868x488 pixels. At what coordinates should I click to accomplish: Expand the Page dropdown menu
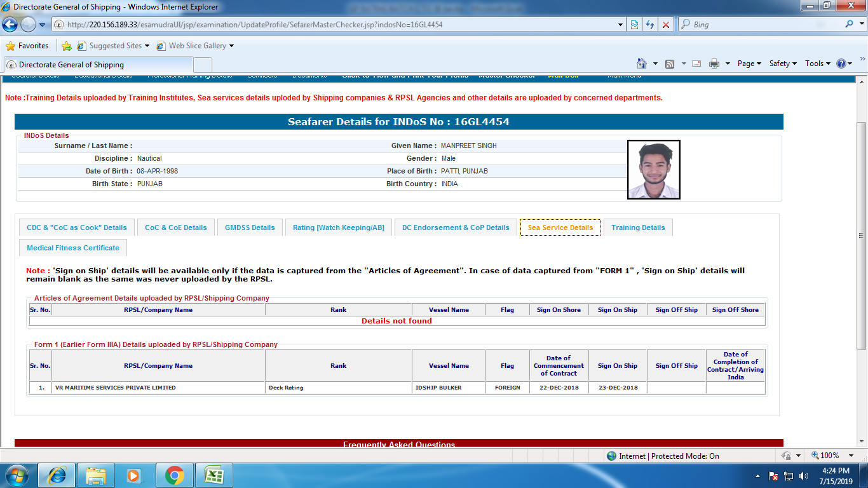[749, 64]
